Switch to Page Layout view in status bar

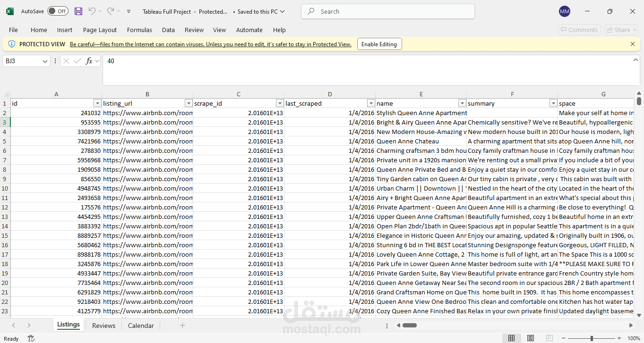pyautogui.click(x=531, y=338)
